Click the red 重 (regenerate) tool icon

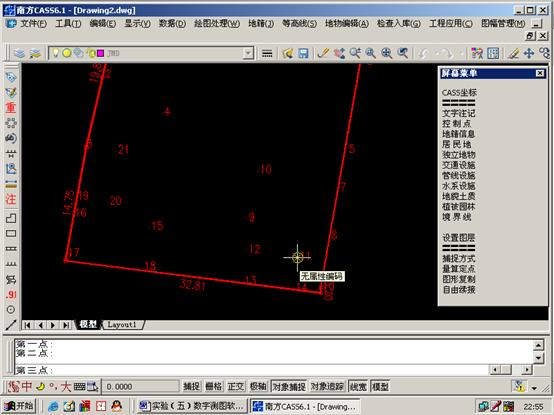click(11, 107)
